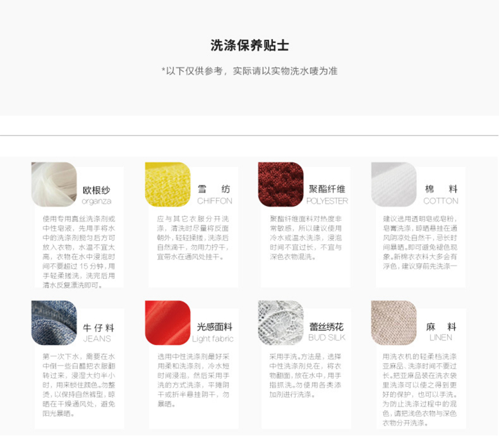Select the 麻料 LINEN heading
This screenshot has width=499, height=448.
(x=441, y=332)
